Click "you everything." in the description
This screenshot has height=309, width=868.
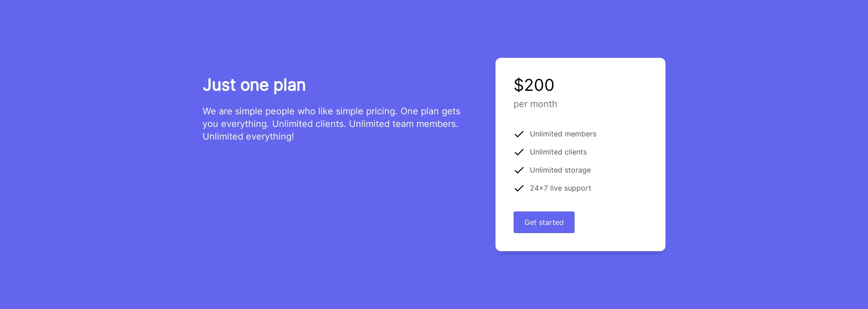pyautogui.click(x=236, y=124)
